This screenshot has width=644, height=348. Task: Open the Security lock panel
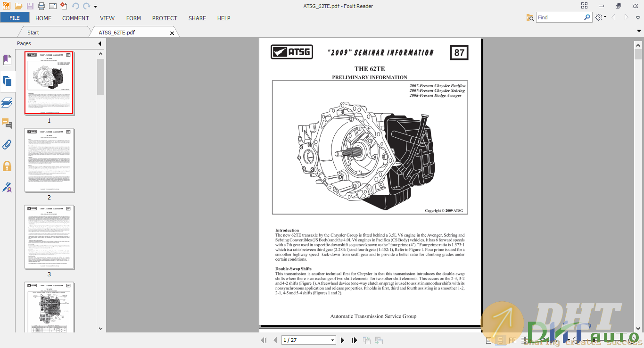(7, 166)
